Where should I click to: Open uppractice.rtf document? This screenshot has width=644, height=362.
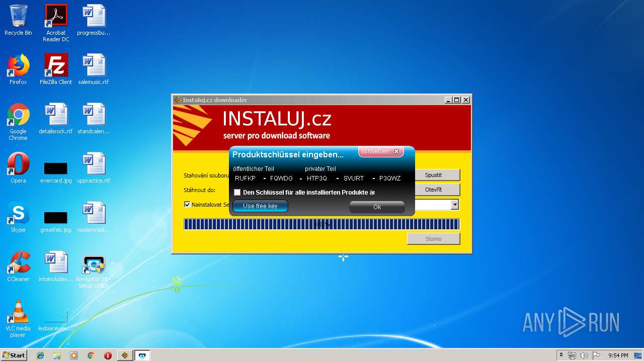click(x=94, y=168)
